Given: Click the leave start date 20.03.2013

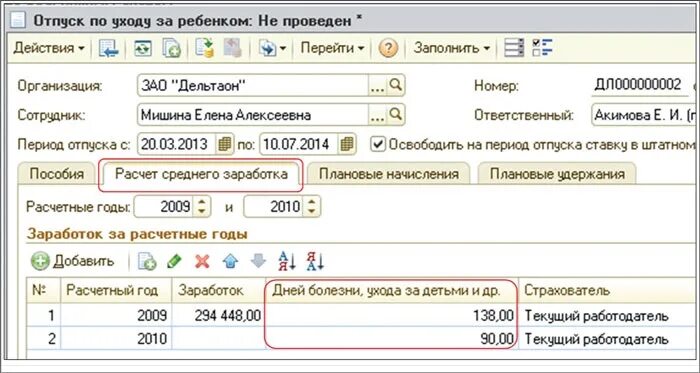Looking at the screenshot, I should [177, 144].
